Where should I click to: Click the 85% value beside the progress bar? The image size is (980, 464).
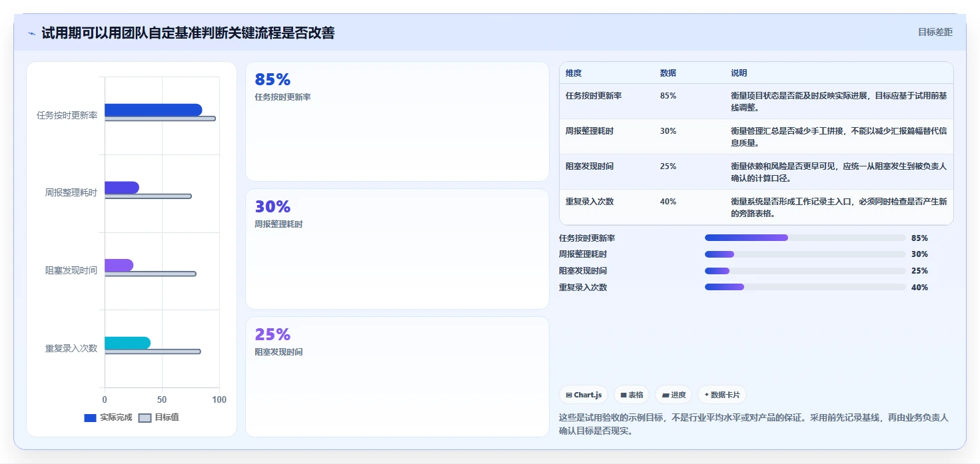919,238
